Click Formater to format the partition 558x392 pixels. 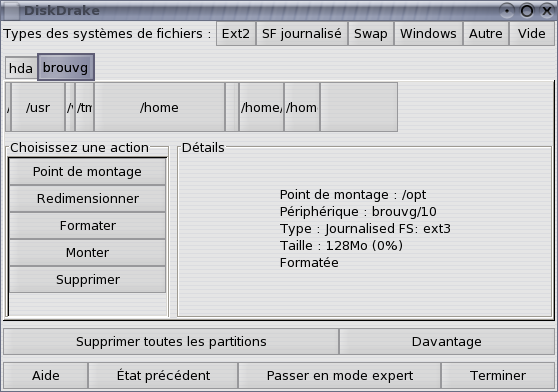point(87,226)
